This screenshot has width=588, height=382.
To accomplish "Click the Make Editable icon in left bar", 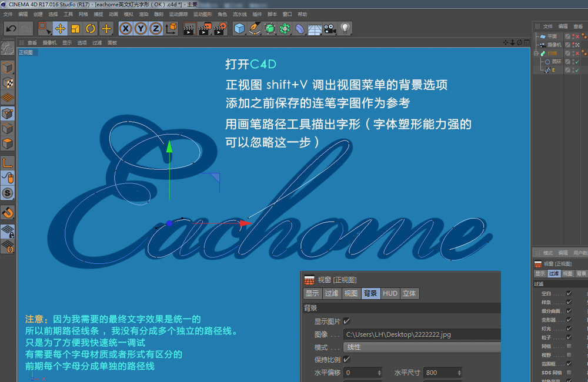I will [8, 48].
